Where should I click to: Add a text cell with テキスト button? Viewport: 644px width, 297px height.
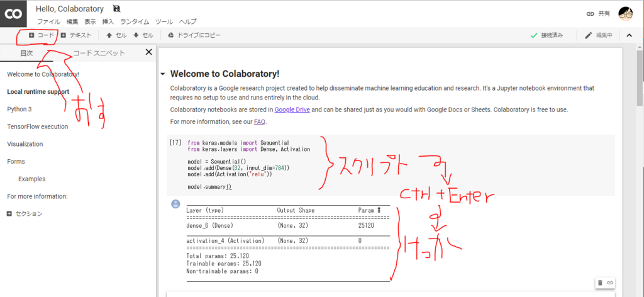76,35
